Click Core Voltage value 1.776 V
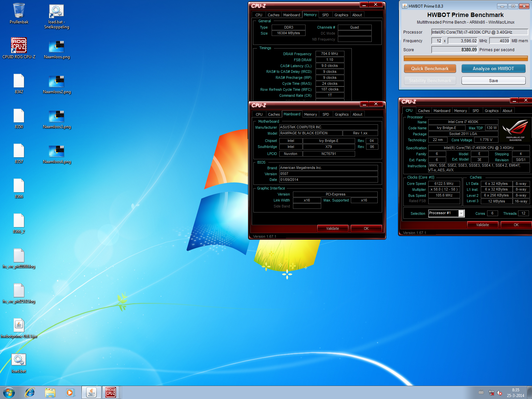The height and width of the screenshot is (399, 532). pos(486,140)
